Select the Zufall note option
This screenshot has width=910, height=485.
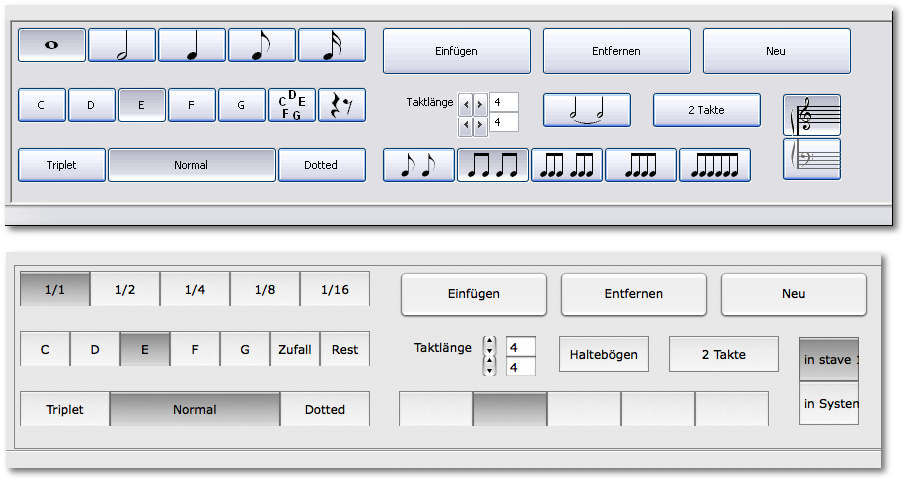[x=295, y=350]
